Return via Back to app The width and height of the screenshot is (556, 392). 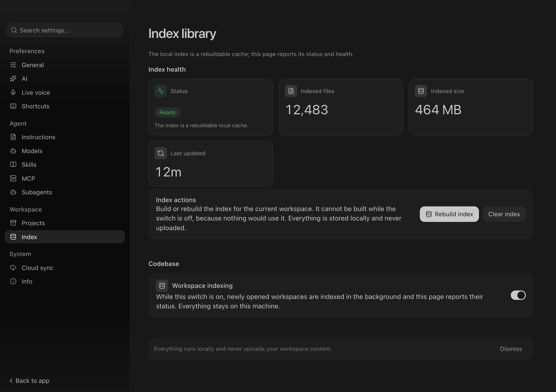(x=29, y=381)
